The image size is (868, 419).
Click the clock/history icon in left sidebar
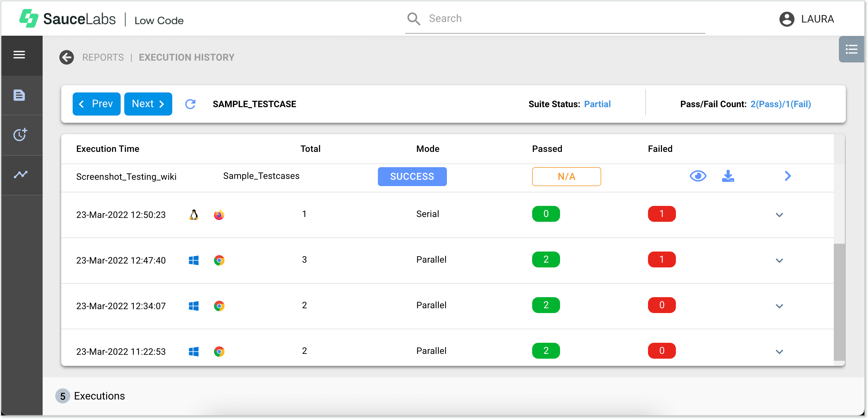tap(21, 134)
